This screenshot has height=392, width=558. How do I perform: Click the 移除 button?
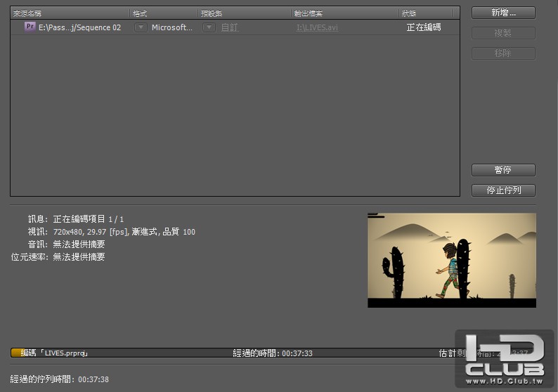pos(503,53)
